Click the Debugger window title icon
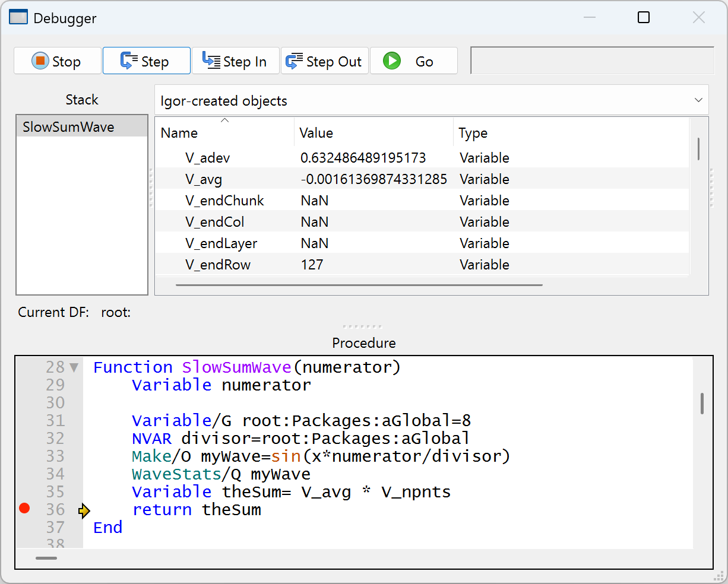 coord(18,18)
